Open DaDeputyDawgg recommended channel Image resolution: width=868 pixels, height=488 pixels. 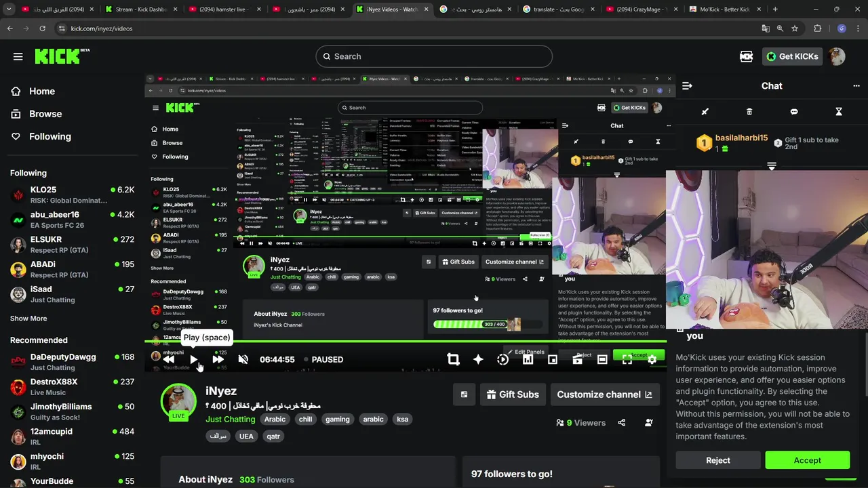click(x=73, y=362)
